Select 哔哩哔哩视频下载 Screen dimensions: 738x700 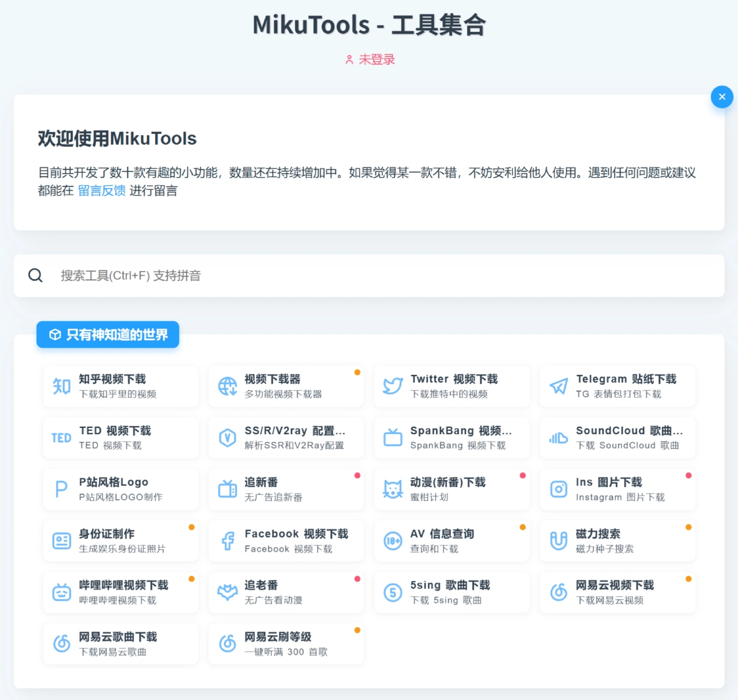[121, 592]
